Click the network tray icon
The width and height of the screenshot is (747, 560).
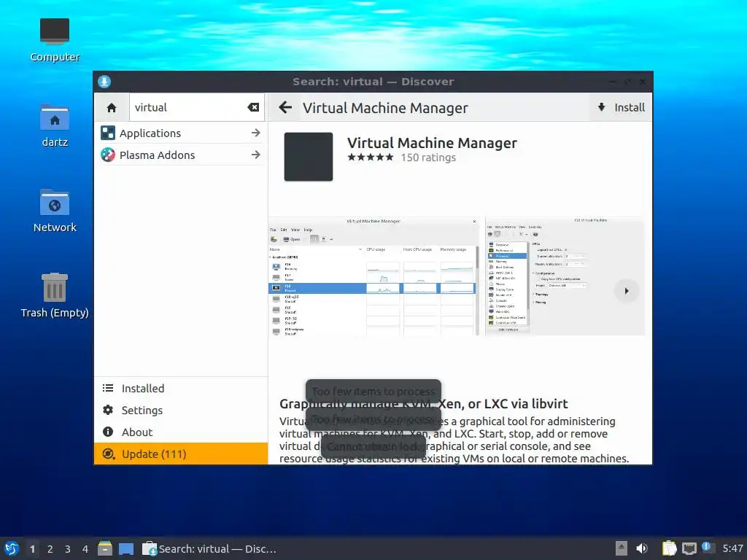coord(689,549)
